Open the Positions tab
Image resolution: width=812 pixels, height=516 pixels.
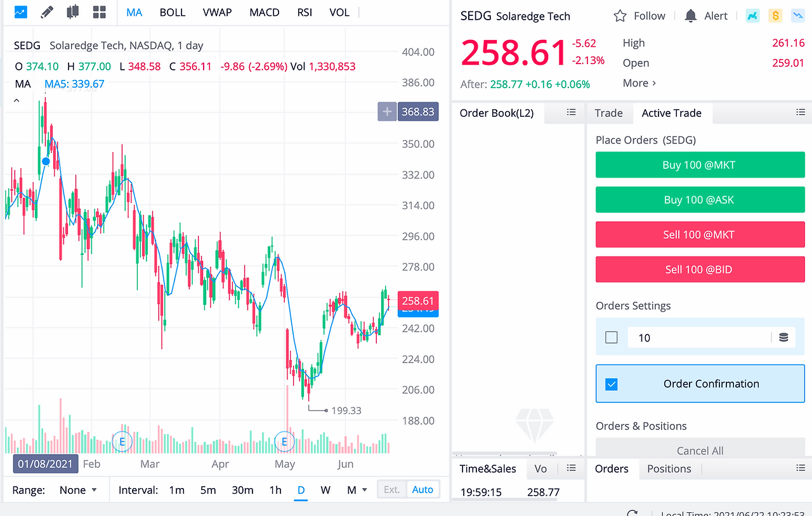(669, 469)
